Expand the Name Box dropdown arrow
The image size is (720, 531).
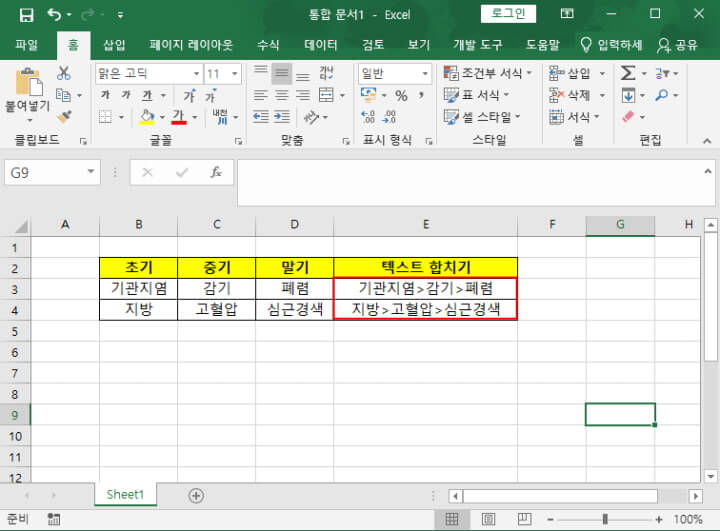(x=91, y=172)
